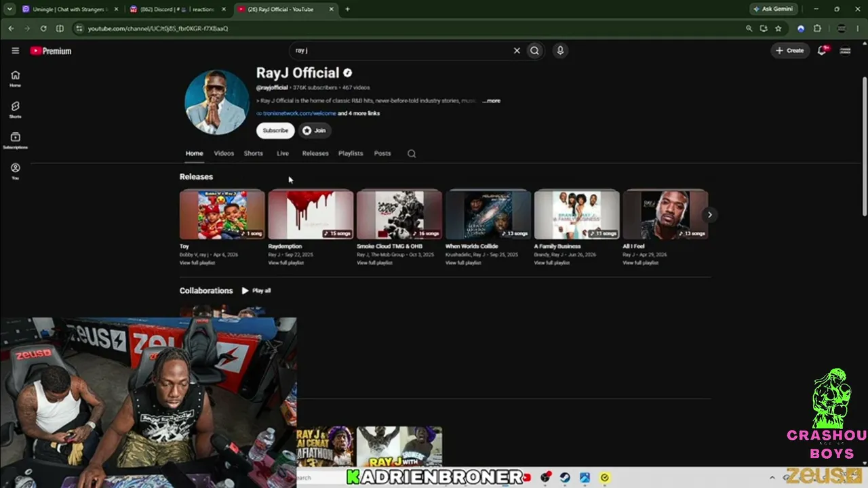Image resolution: width=868 pixels, height=488 pixels.
Task: Open the Create menu
Action: click(x=790, y=50)
